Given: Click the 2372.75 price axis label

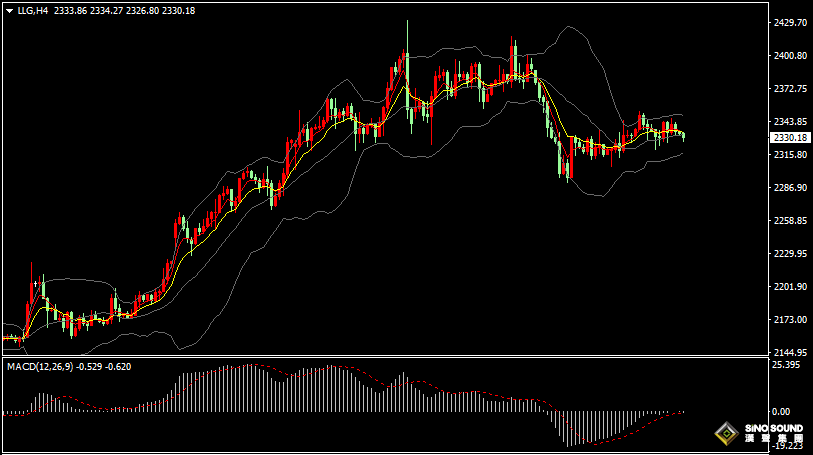Looking at the screenshot, I should 789,89.
